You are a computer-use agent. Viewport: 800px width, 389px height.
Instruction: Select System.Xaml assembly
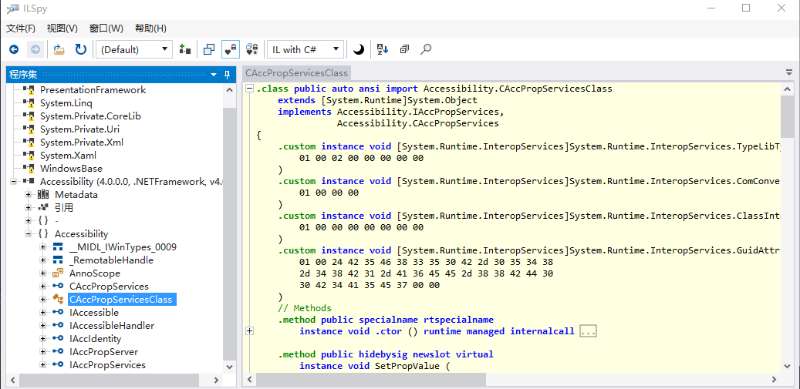68,155
